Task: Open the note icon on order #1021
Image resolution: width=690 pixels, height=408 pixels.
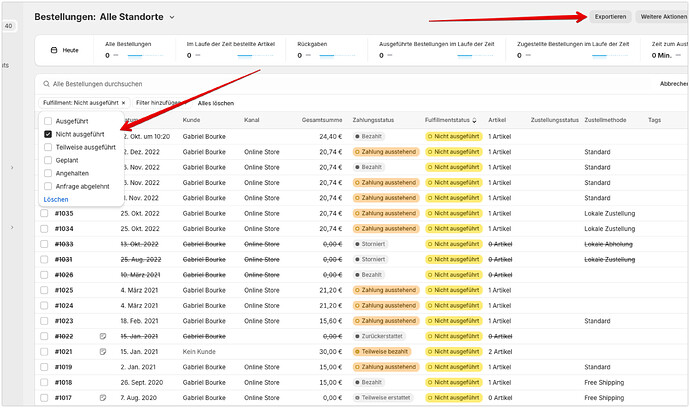Action: click(103, 351)
